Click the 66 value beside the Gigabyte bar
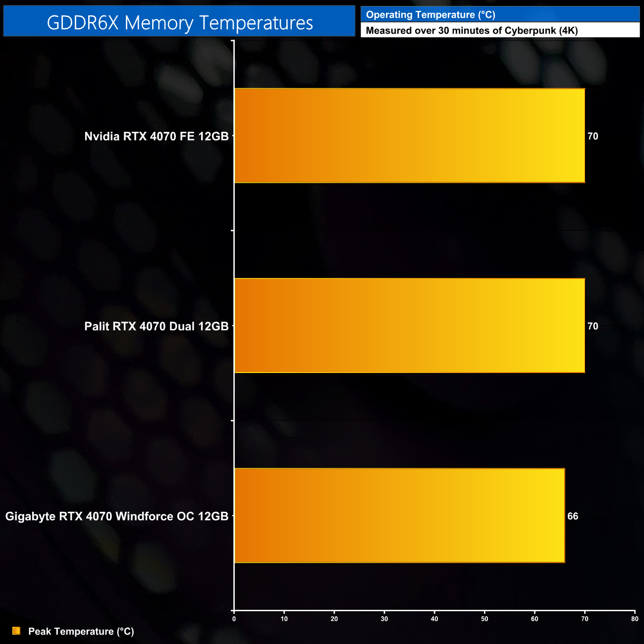Screen dimensions: 644x644 [573, 516]
